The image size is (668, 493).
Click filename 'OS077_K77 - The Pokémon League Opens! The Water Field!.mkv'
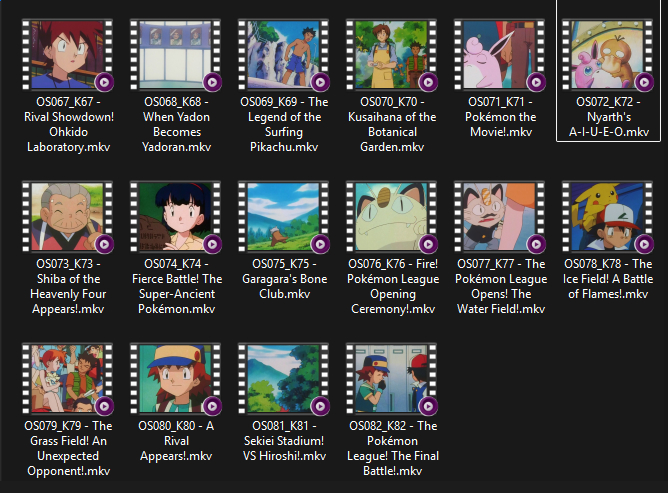501,286
